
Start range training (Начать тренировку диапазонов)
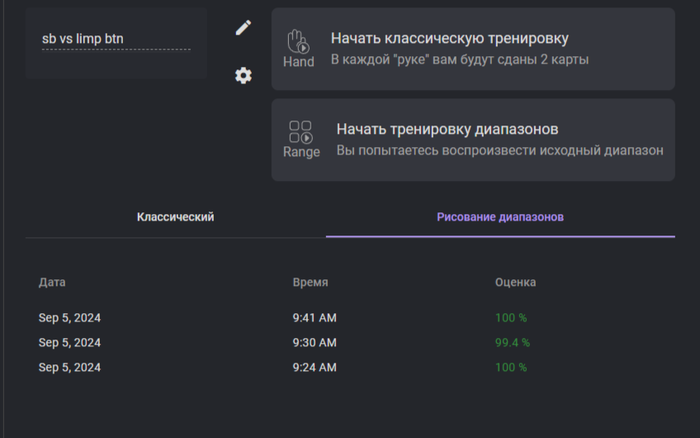[x=446, y=129]
